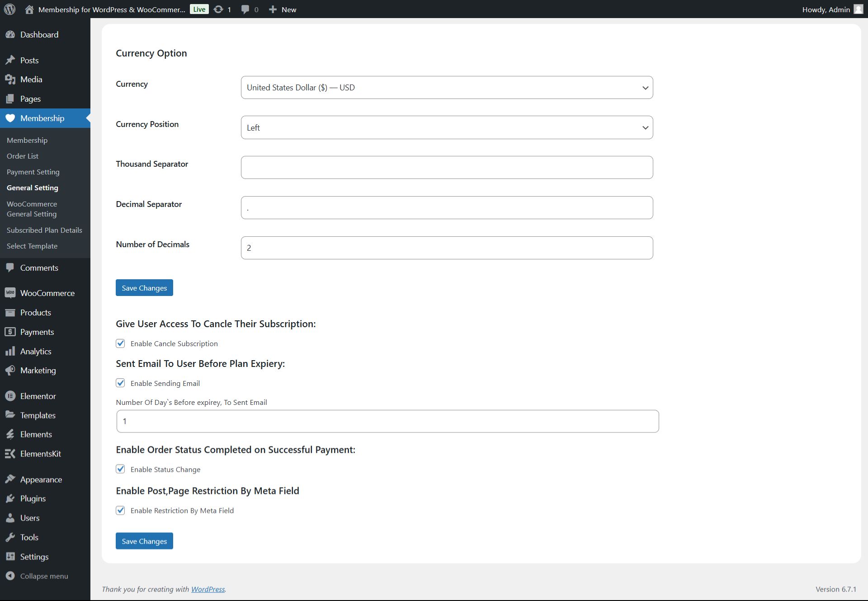Click the comments bubble icon in toolbar

click(245, 9)
